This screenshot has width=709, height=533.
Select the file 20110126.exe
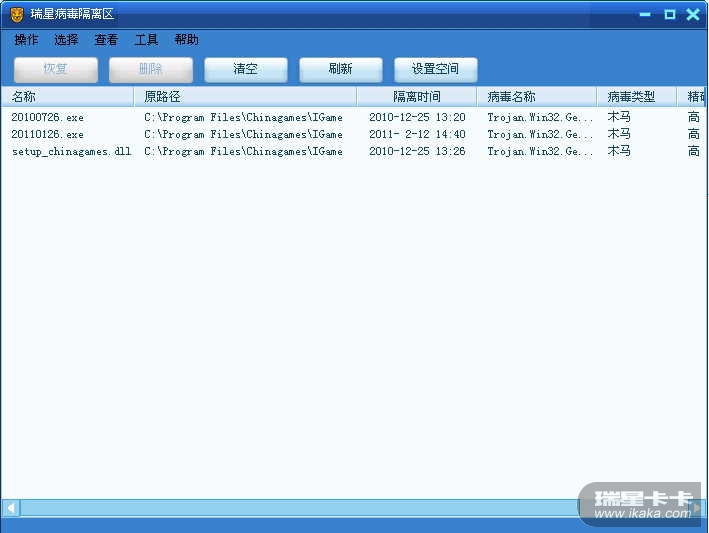coord(47,134)
